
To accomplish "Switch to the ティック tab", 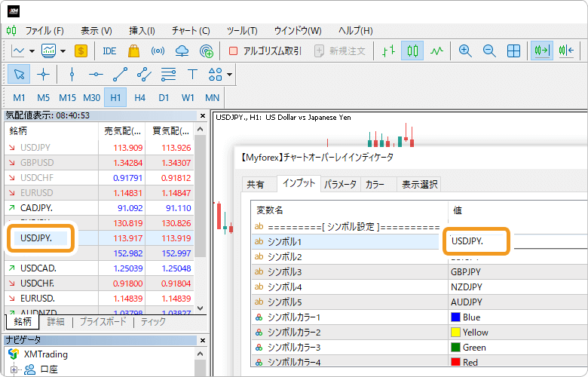I will 153,321.
